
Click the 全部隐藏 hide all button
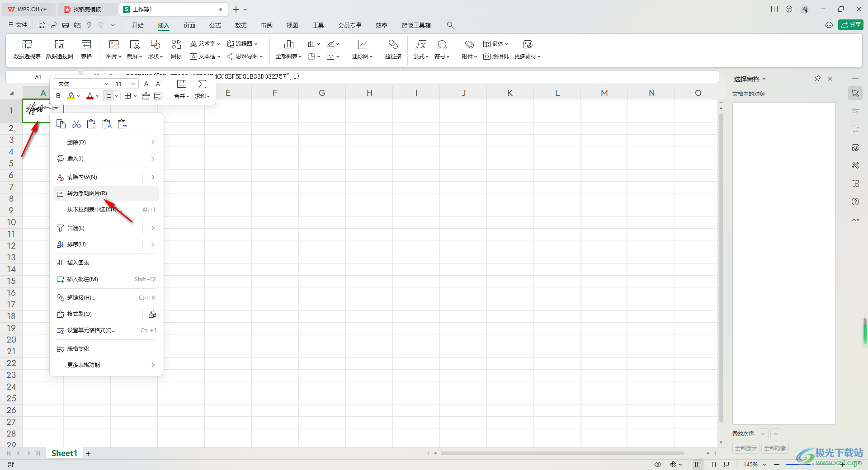point(775,448)
